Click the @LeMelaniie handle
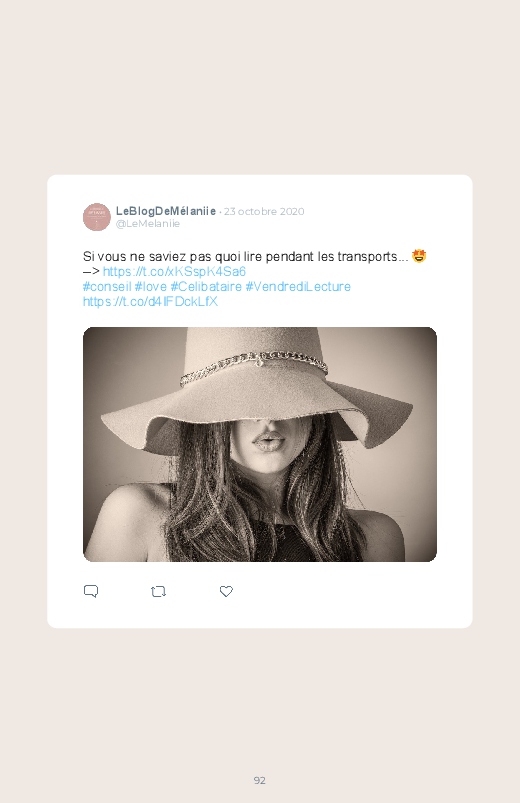Image resolution: width=520 pixels, height=803 pixels. [x=148, y=224]
